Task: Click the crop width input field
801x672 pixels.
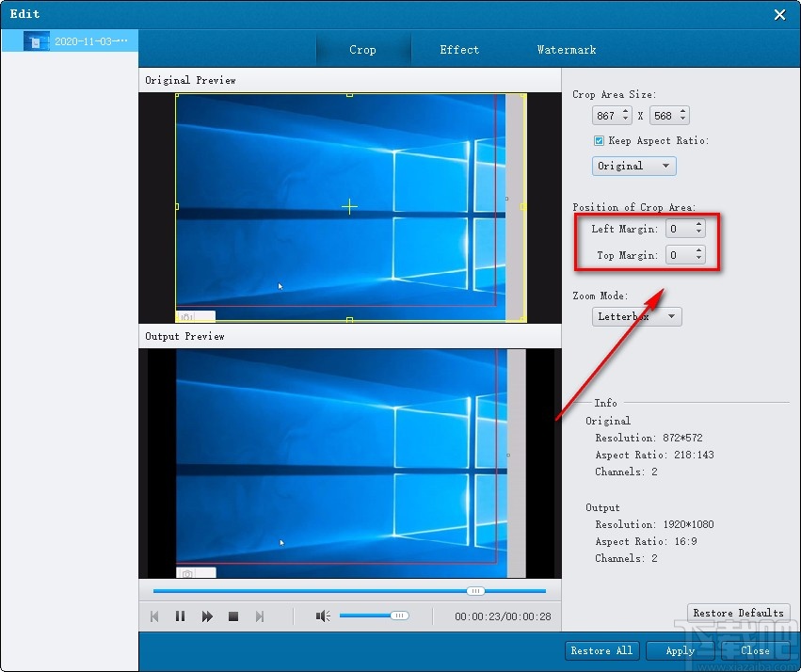Action: (x=607, y=116)
